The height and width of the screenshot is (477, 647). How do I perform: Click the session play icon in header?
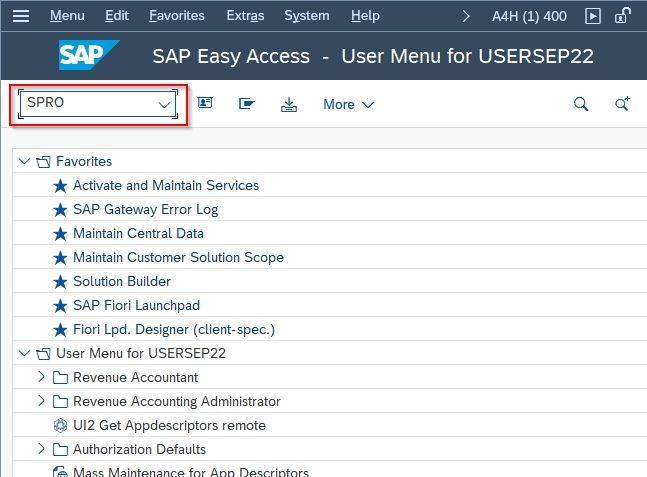point(593,16)
